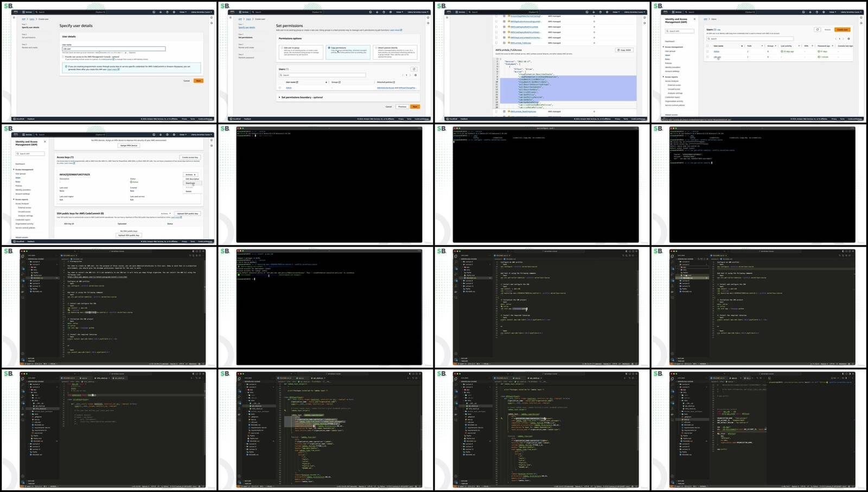Viewport: 868px width, 492px height.
Task: Open the Admin user link in Set permissions table
Action: click(x=289, y=87)
